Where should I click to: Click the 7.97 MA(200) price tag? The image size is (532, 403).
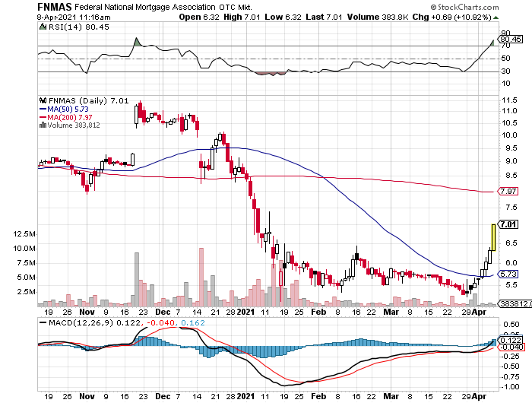[508, 191]
